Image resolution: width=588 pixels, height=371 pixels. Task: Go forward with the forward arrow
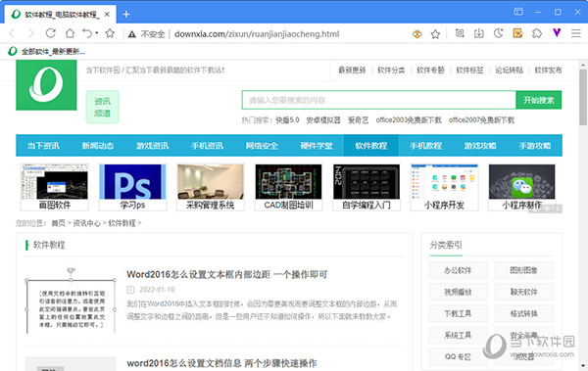tap(31, 33)
